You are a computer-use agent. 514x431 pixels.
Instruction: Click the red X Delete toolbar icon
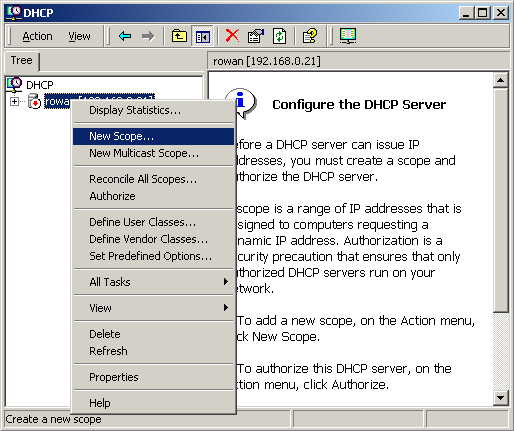(x=232, y=36)
